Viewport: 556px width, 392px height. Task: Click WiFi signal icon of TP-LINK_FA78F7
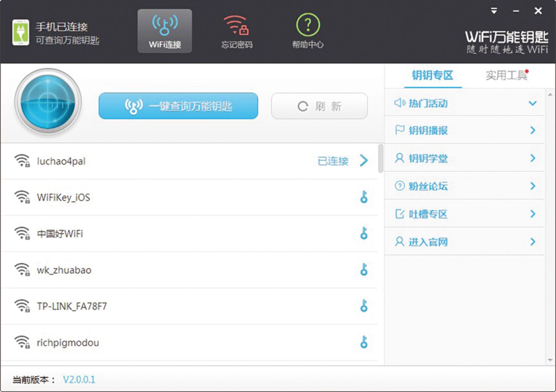point(22,306)
